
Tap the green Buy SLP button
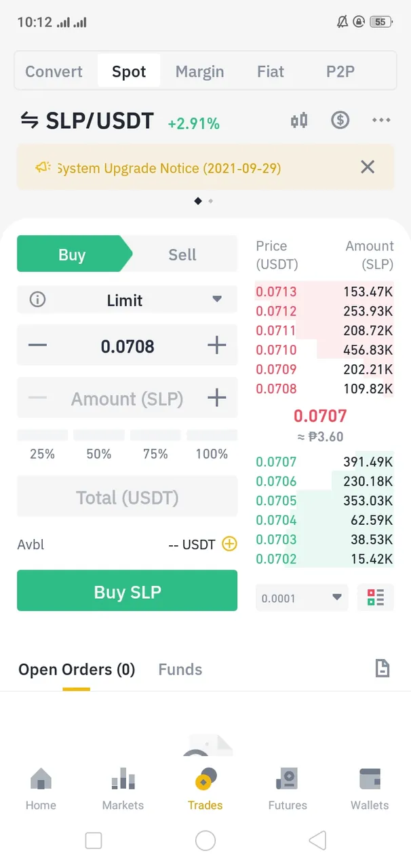128,591
